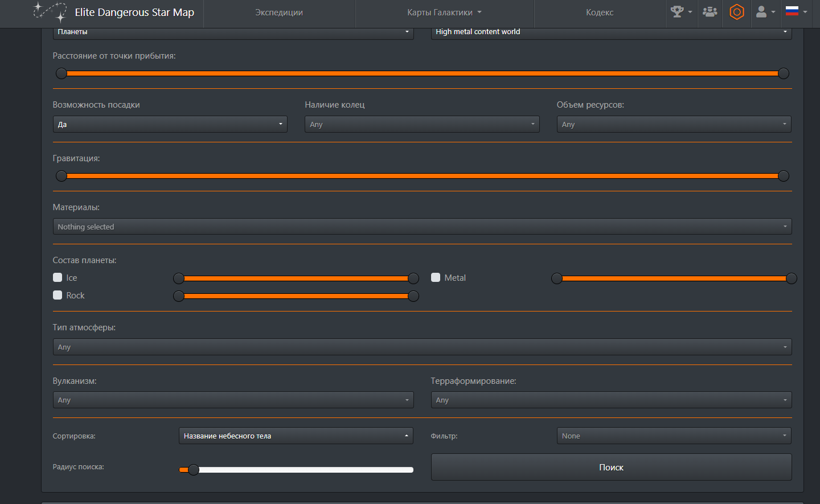Enable the Metal composition checkbox
Image resolution: width=820 pixels, height=504 pixels.
[436, 277]
